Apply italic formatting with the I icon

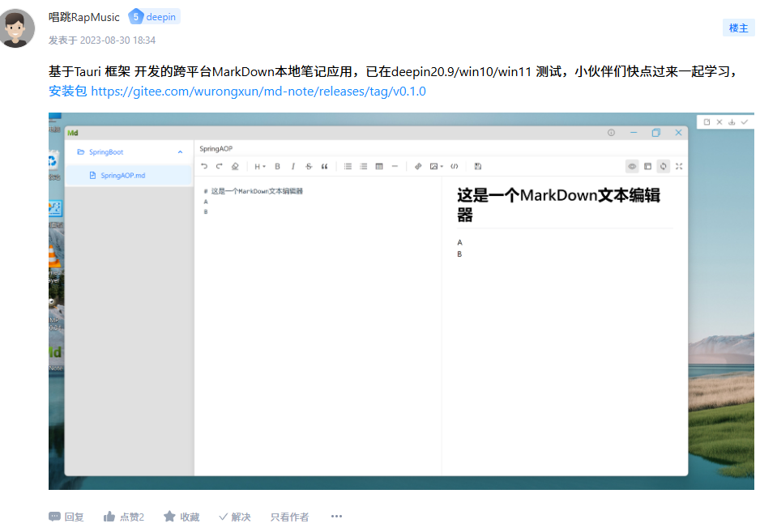[x=292, y=167]
